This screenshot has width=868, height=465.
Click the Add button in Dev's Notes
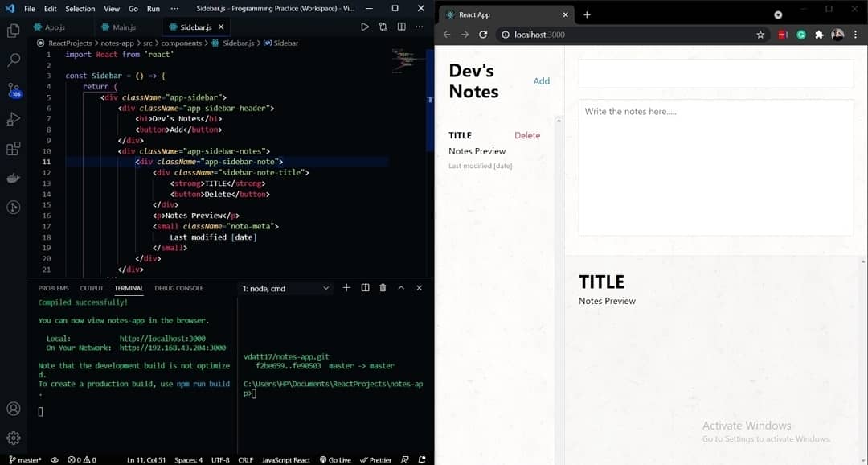[542, 81]
